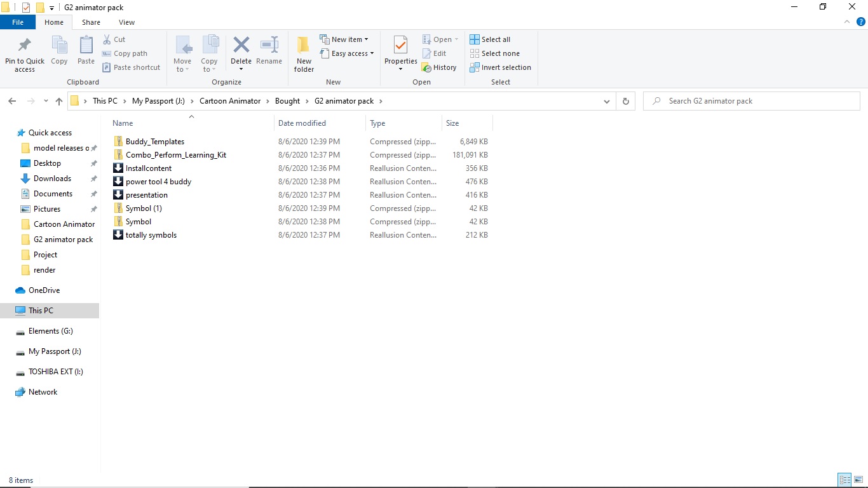Open the address bar history dropdown
868x488 pixels.
[606, 101]
